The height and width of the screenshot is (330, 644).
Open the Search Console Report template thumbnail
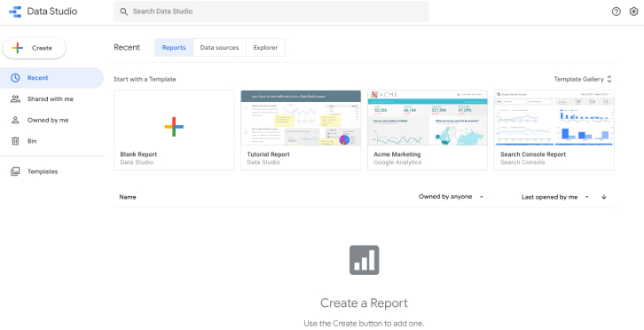click(x=554, y=117)
